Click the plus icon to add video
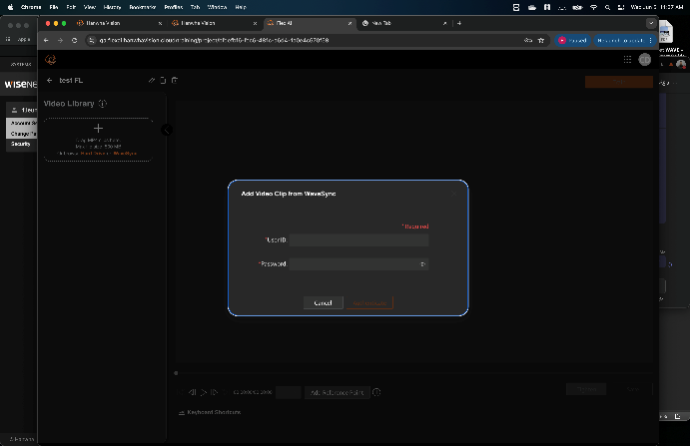This screenshot has width=690, height=446. coord(98,129)
